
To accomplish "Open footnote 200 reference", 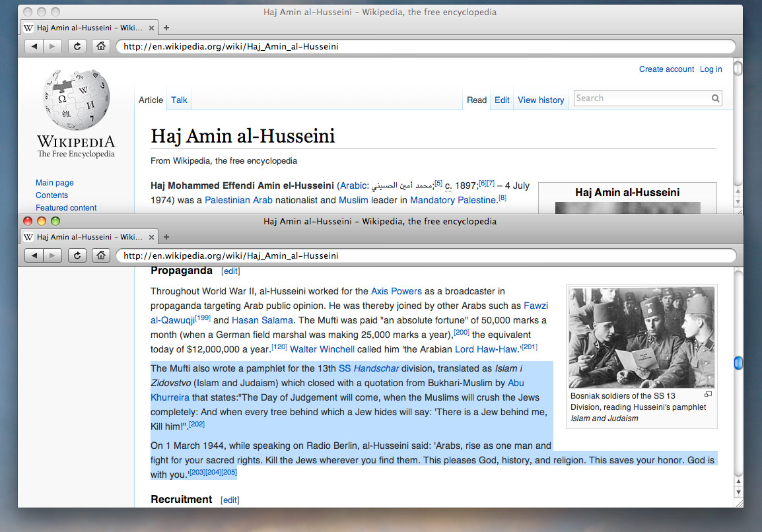I will click(462, 332).
